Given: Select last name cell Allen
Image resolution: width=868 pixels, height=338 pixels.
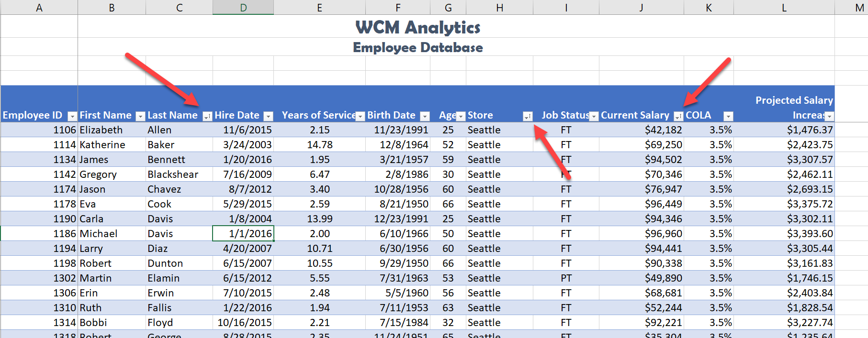Looking at the screenshot, I should [179, 130].
